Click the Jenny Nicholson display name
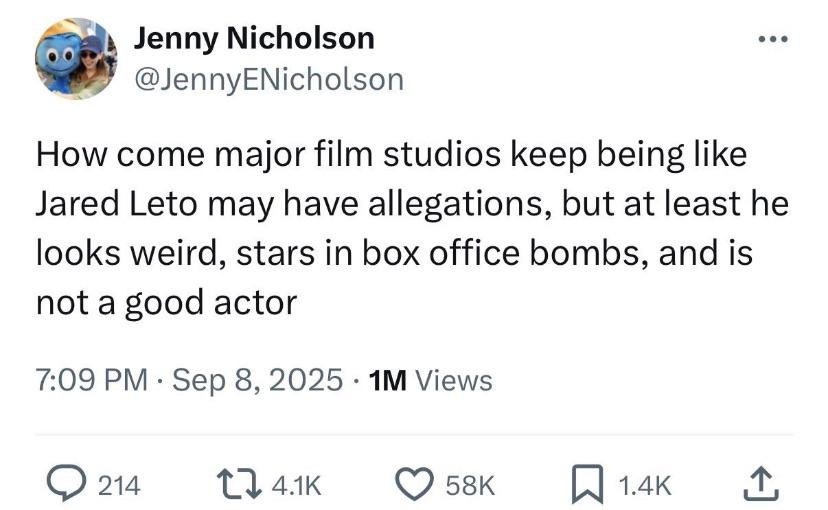 (254, 39)
